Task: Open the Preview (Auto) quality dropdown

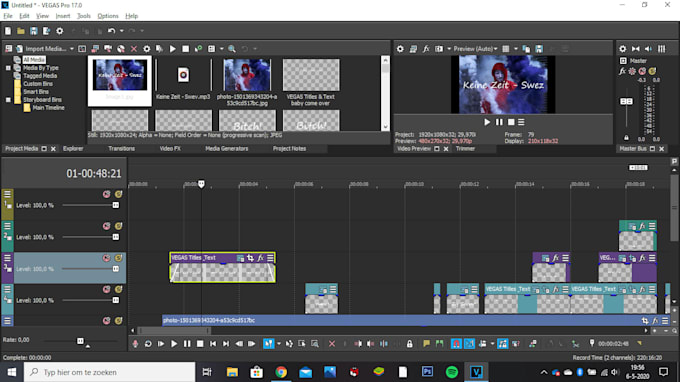Action: pyautogui.click(x=475, y=49)
